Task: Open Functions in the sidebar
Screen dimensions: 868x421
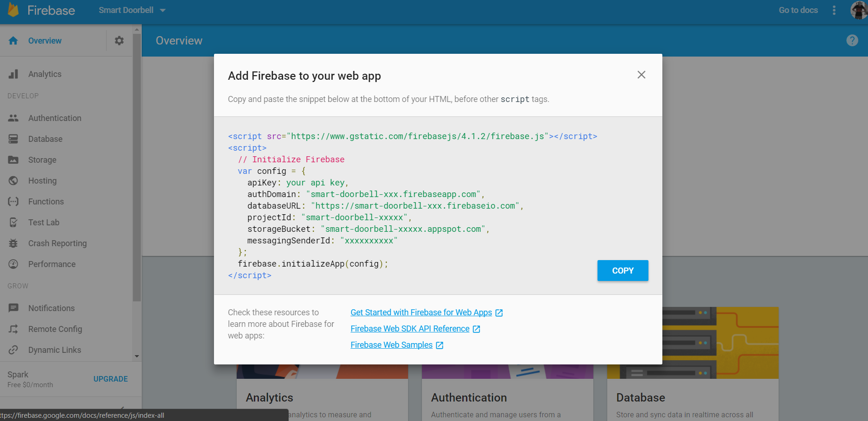Action: coord(46,202)
